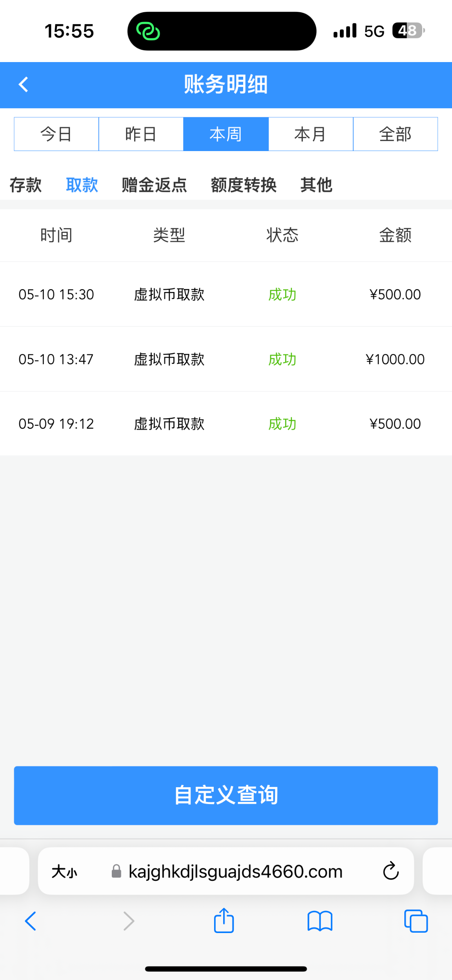This screenshot has height=980, width=452.
Task: Tap the ¥1000.00 withdrawal record row
Action: (x=226, y=359)
